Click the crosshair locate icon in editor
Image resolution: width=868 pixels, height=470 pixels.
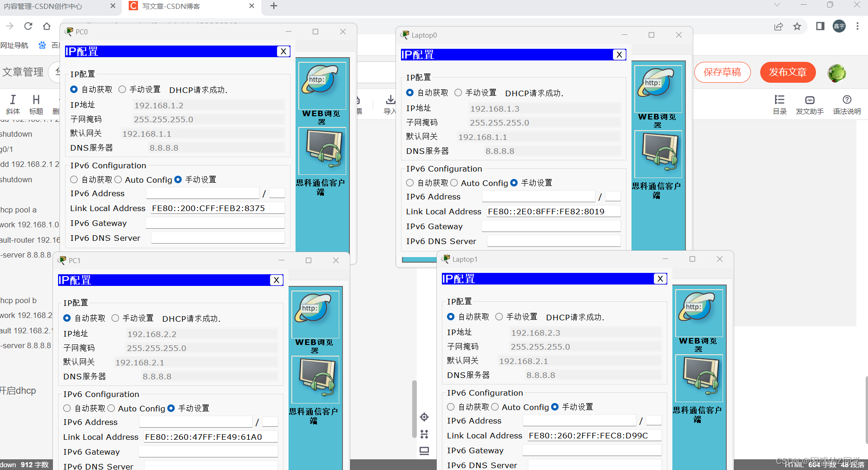[x=424, y=417]
